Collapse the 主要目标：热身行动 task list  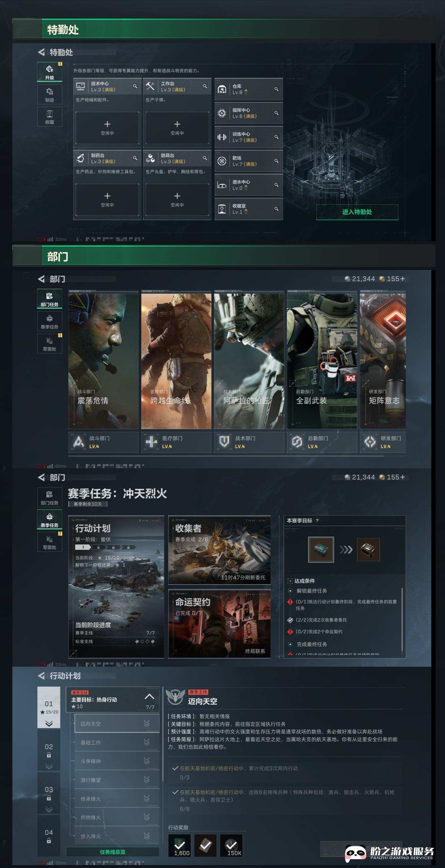coord(149,696)
